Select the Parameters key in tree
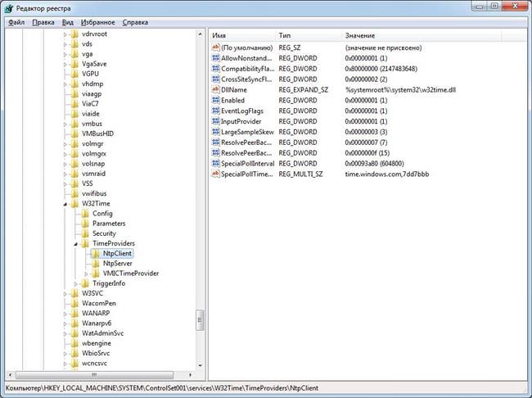Viewport: 532px width, 398px height. [x=109, y=224]
